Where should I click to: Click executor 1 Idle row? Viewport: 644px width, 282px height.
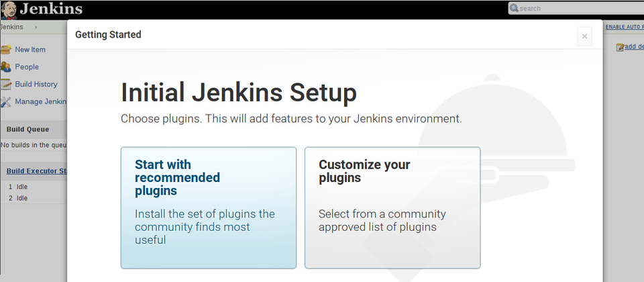click(34, 187)
